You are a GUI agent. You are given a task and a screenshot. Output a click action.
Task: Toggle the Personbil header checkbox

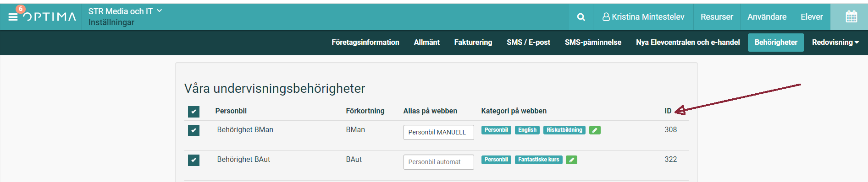(x=194, y=112)
